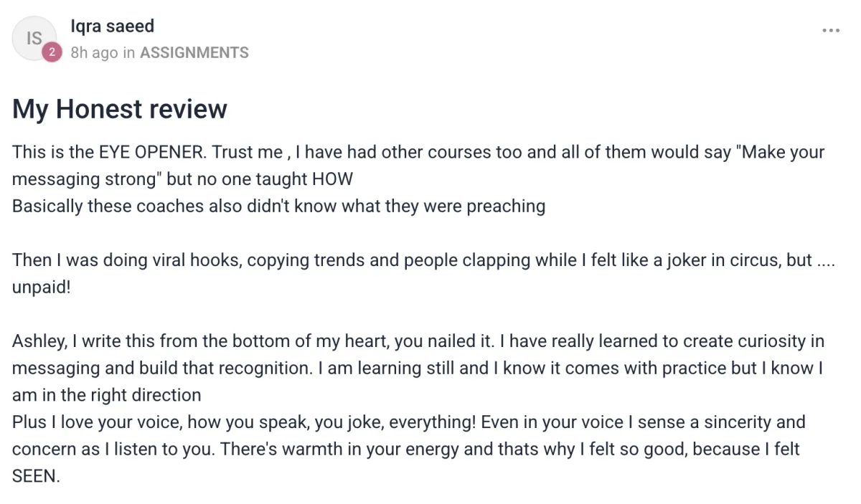Click the IS avatar circle

point(34,38)
